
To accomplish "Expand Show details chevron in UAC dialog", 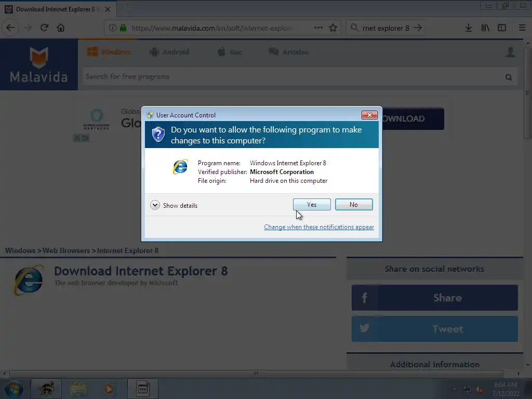I will click(x=155, y=205).
